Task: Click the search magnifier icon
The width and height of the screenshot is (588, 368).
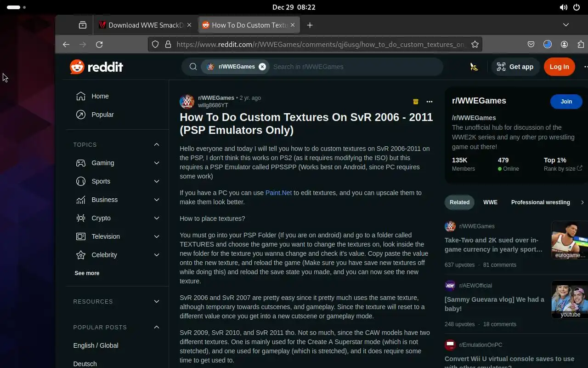Action: coord(193,67)
